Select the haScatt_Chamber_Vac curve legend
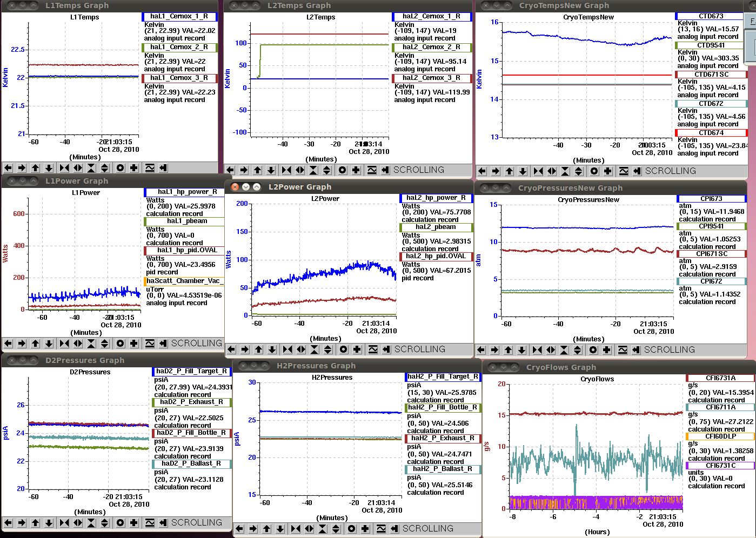 point(184,281)
